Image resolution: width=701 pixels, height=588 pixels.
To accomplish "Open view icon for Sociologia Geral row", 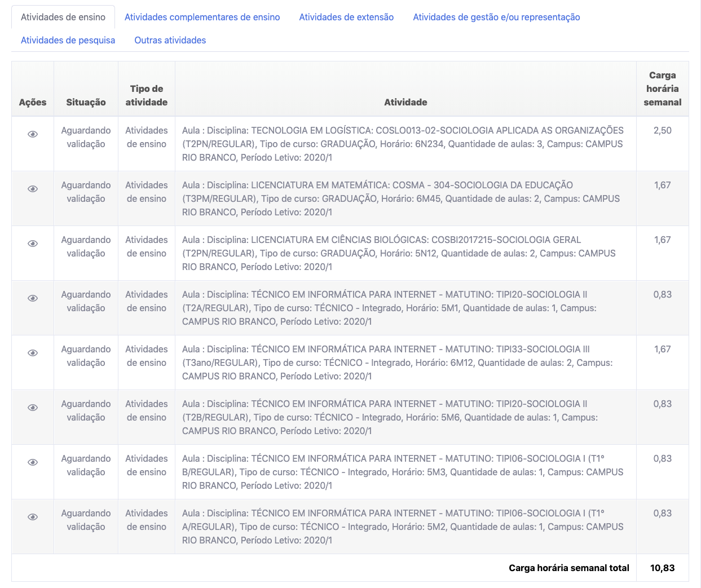I will [x=33, y=244].
